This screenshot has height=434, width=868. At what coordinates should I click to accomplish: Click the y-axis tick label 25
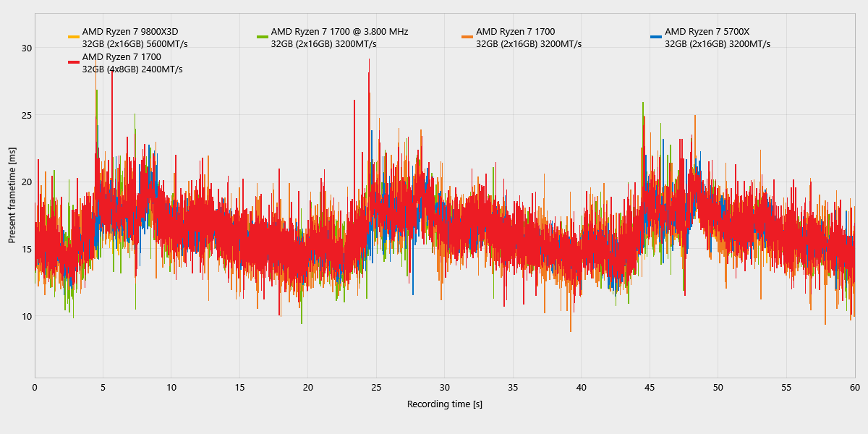27,115
